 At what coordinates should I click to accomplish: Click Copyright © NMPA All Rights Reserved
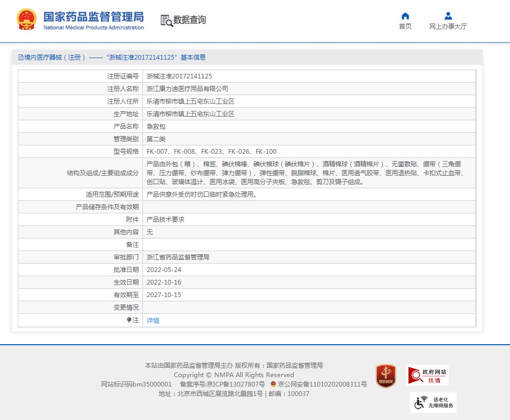pyautogui.click(x=234, y=375)
